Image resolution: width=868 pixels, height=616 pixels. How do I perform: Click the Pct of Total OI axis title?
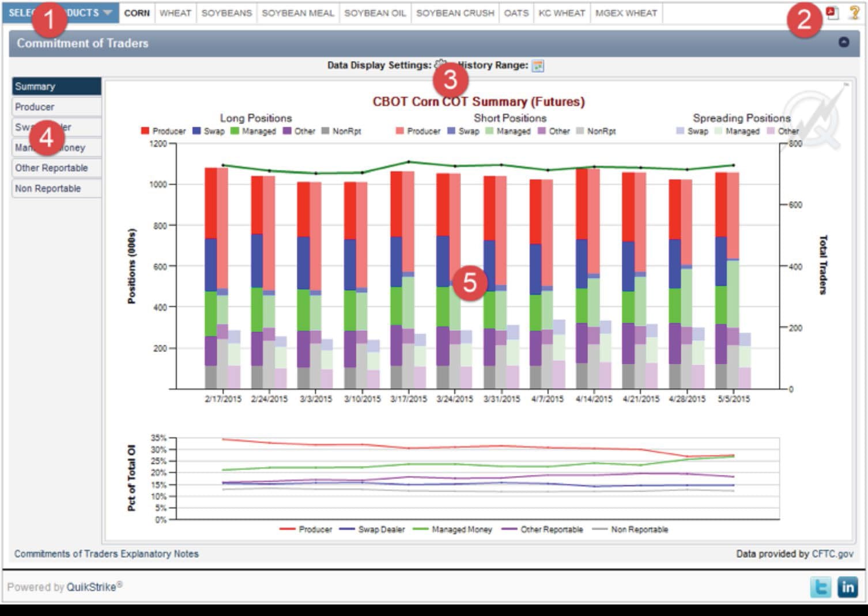[x=131, y=478]
